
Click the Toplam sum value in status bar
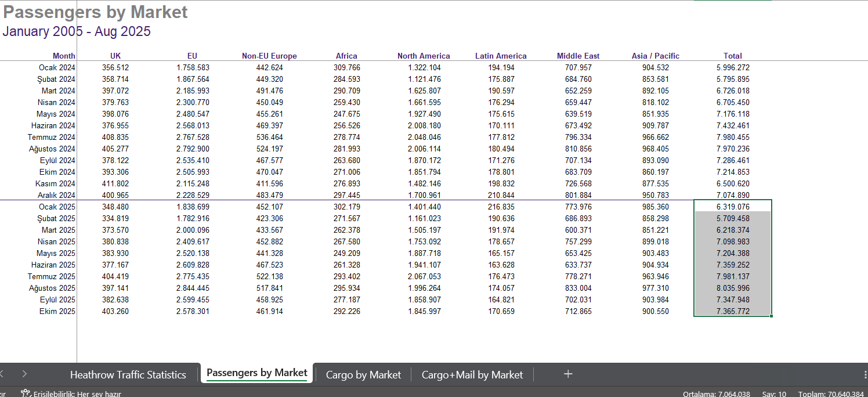(x=830, y=394)
